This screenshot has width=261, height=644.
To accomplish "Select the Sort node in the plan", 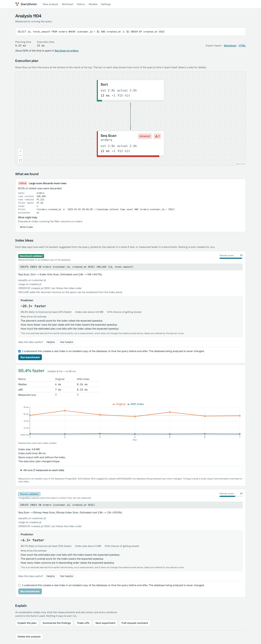I will (x=130, y=91).
